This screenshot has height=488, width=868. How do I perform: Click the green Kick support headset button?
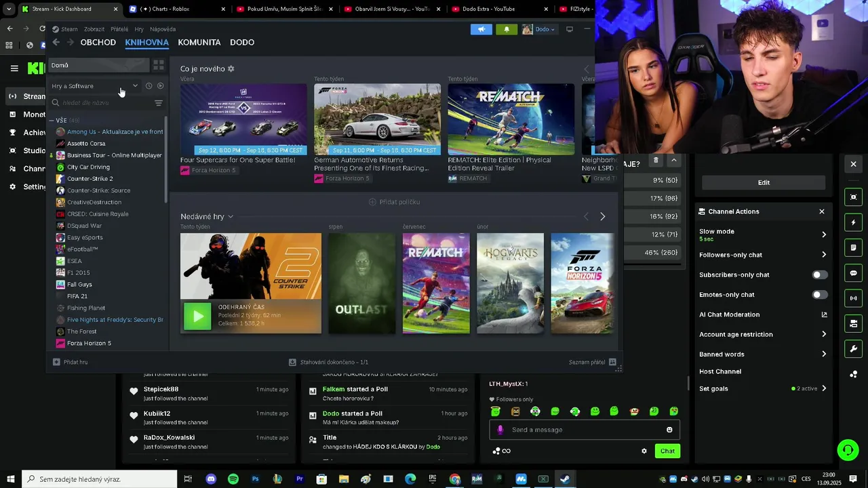pyautogui.click(x=847, y=450)
